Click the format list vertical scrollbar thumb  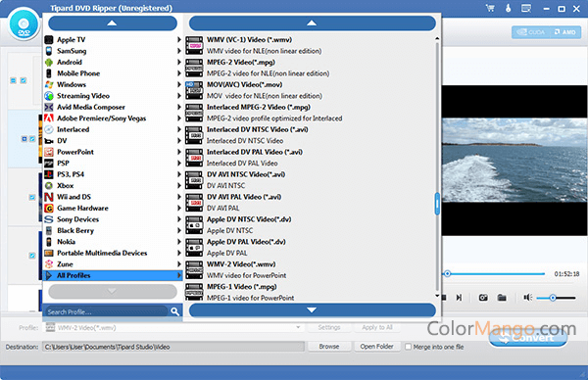437,205
